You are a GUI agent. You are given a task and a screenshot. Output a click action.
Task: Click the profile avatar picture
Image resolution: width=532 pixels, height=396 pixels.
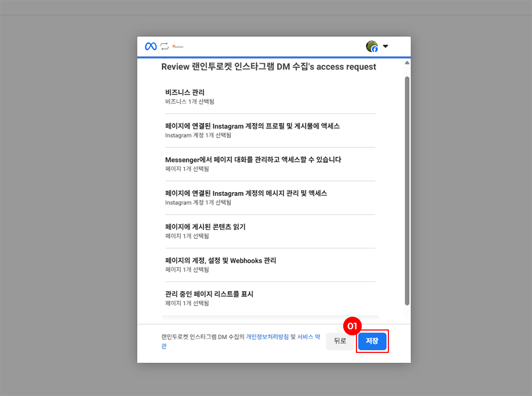(371, 46)
